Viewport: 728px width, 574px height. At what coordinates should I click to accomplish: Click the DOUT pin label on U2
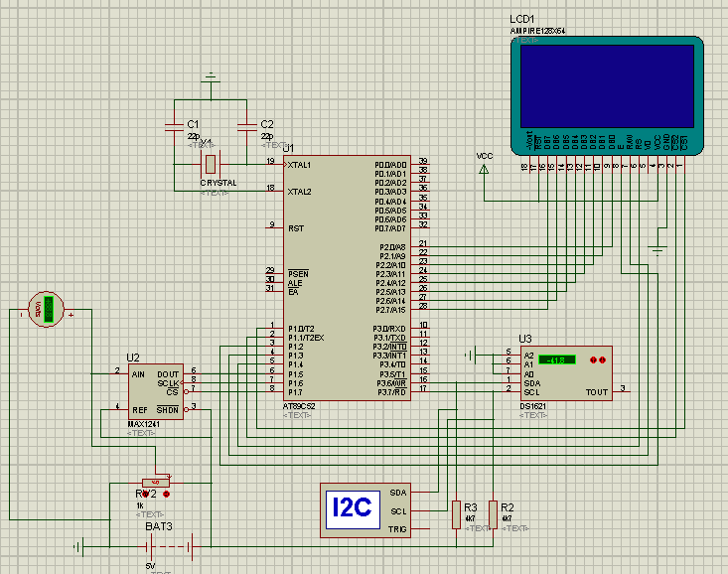168,374
